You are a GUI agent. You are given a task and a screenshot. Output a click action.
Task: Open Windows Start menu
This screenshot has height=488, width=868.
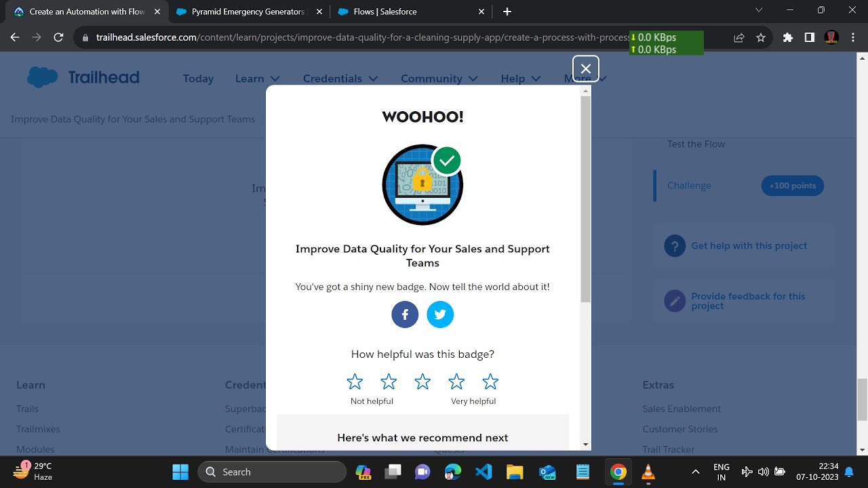tap(180, 472)
